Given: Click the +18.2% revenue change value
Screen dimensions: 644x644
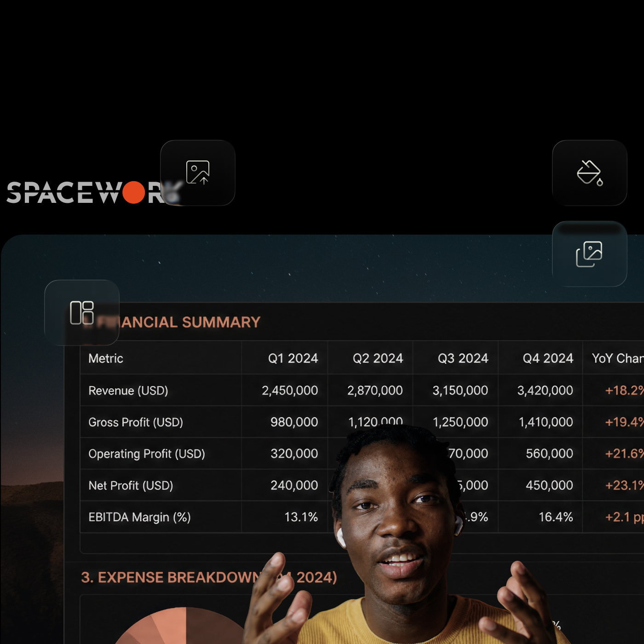Looking at the screenshot, I should [x=624, y=391].
